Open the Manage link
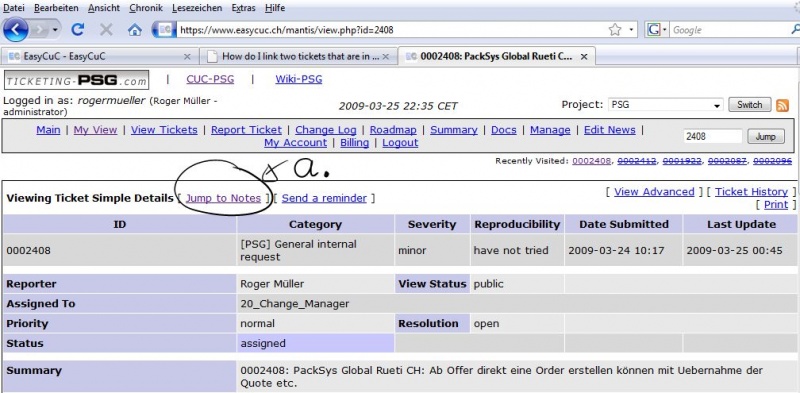Screen dimensions: 800x393 (550, 130)
